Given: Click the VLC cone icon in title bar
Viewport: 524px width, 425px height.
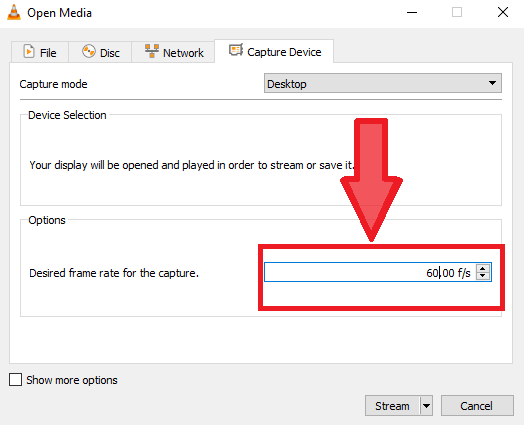Looking at the screenshot, I should tap(14, 13).
